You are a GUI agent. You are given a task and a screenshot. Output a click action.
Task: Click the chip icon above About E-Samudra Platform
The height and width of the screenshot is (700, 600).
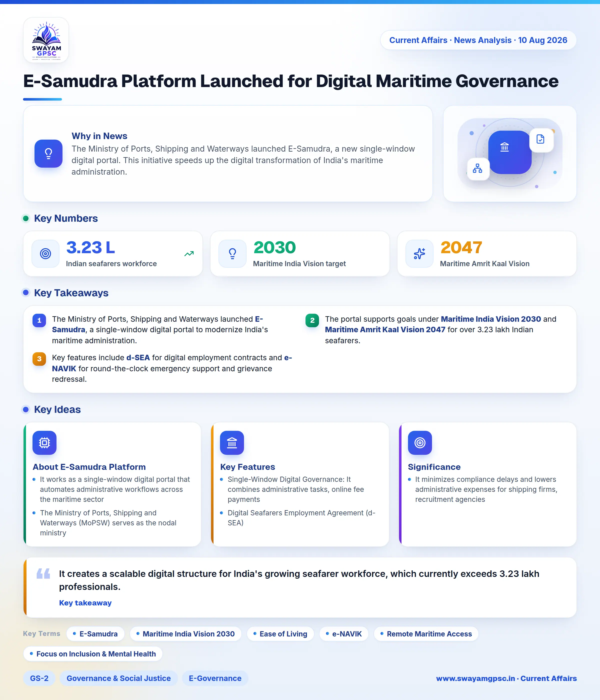point(44,443)
